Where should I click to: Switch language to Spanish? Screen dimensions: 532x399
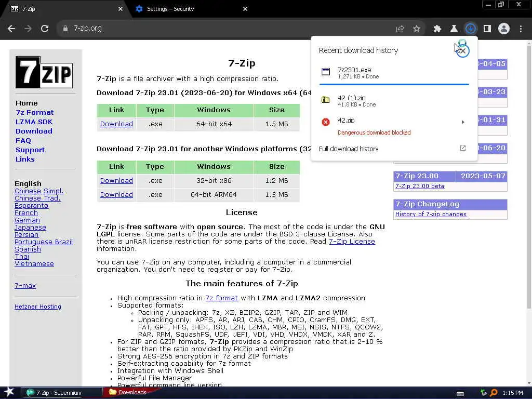tap(28, 249)
